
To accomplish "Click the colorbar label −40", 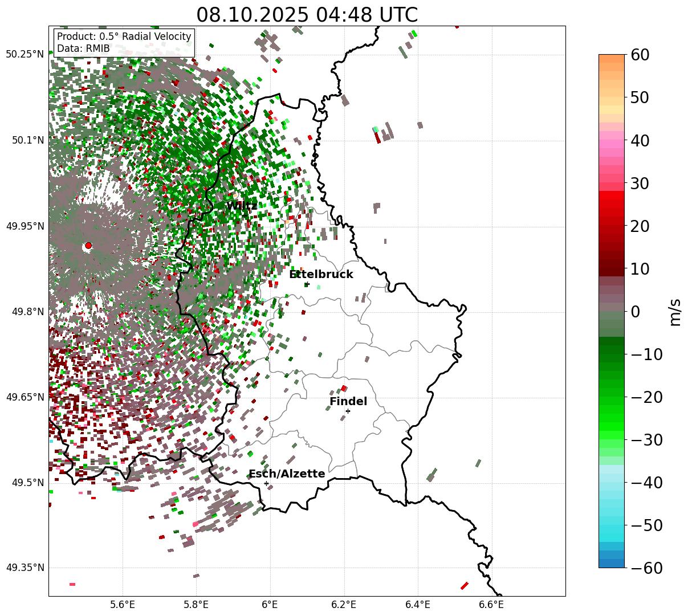I will (646, 483).
